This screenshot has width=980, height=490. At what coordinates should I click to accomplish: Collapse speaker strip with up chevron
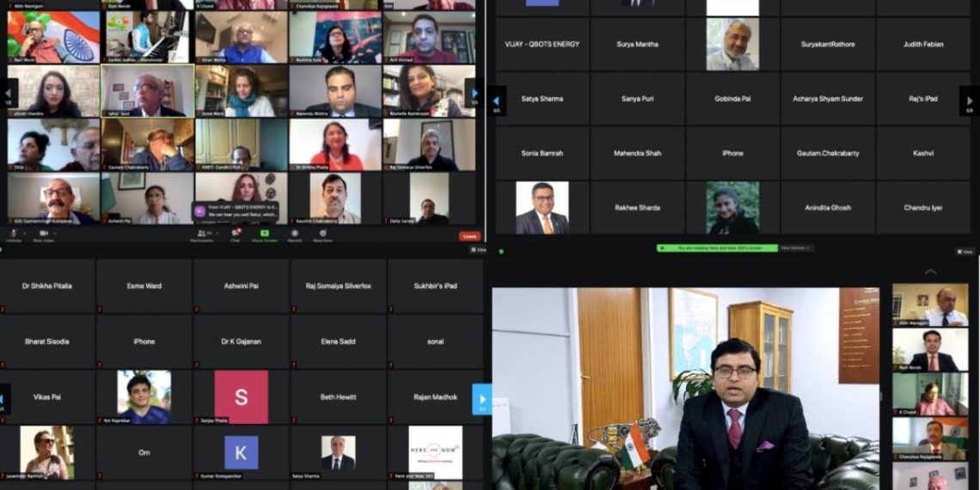931,272
